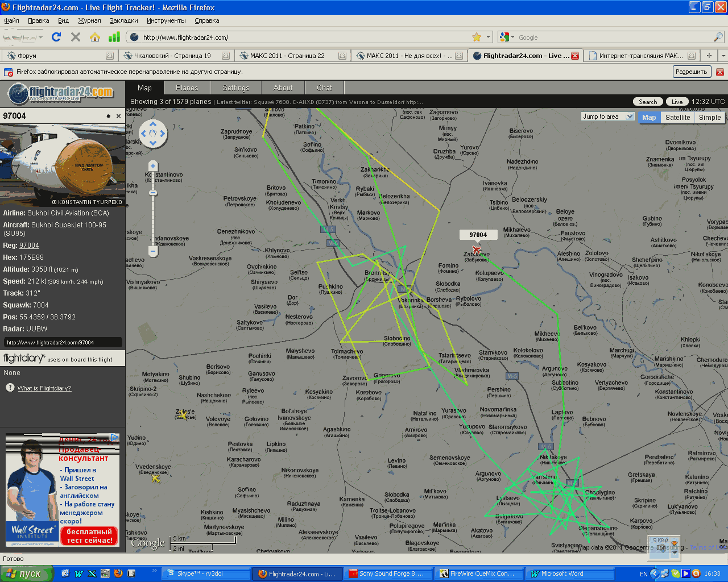Stop page loading with the X icon

click(75, 37)
